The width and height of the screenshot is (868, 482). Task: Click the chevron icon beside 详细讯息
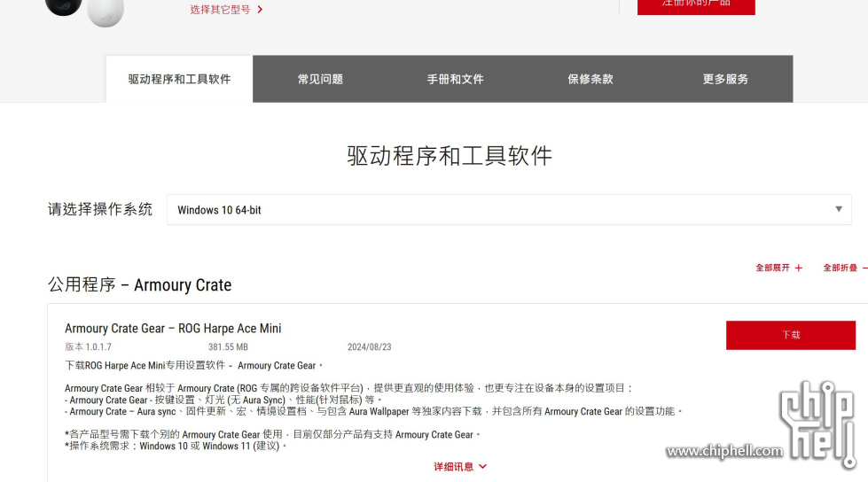(x=482, y=467)
